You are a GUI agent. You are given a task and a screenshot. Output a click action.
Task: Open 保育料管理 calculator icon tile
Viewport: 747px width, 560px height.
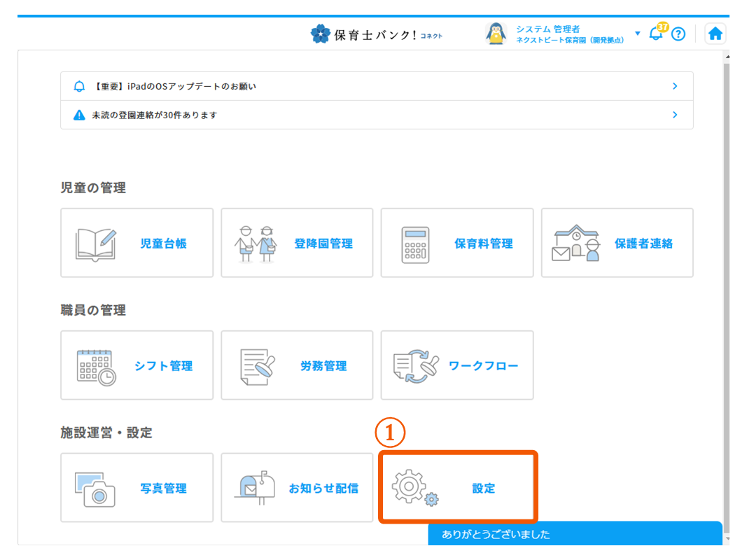coord(456,243)
